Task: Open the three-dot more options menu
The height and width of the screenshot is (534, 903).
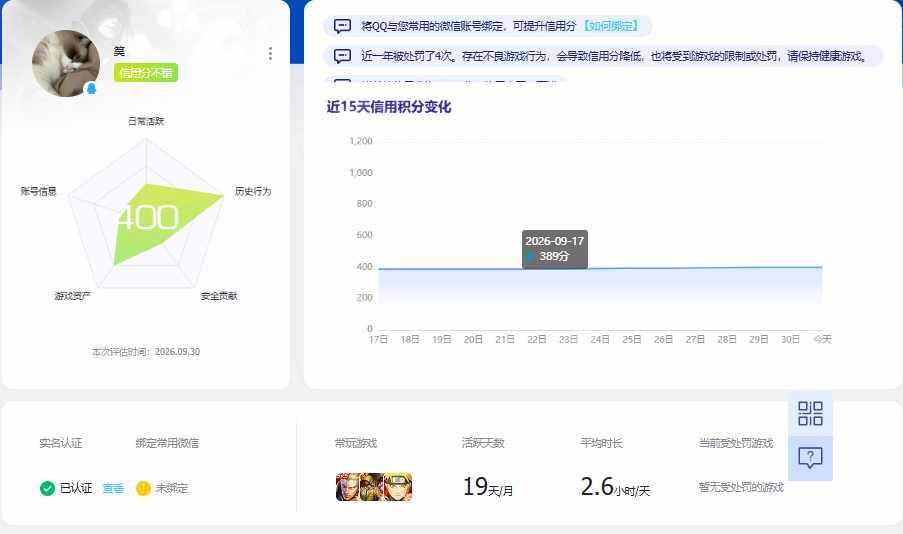Action: (x=270, y=54)
